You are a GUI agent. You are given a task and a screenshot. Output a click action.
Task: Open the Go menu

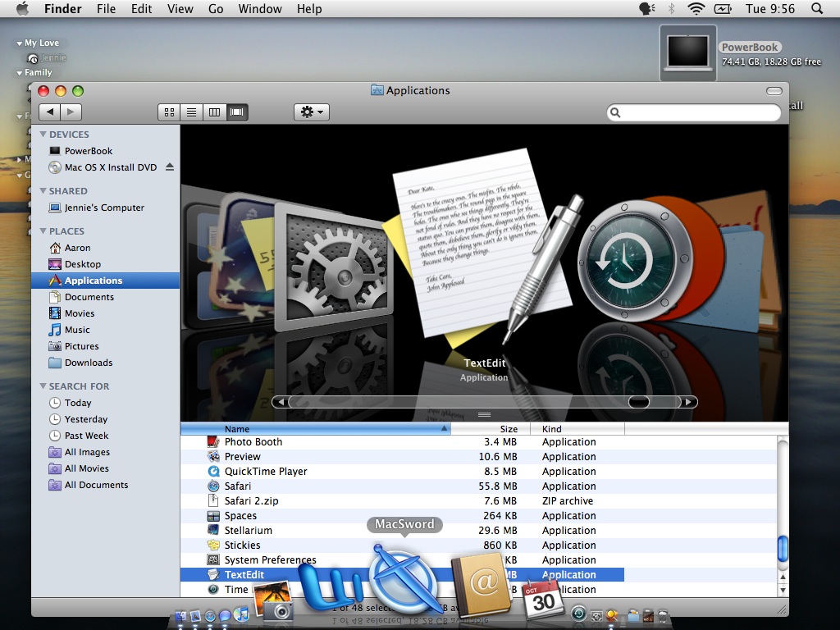click(x=216, y=9)
